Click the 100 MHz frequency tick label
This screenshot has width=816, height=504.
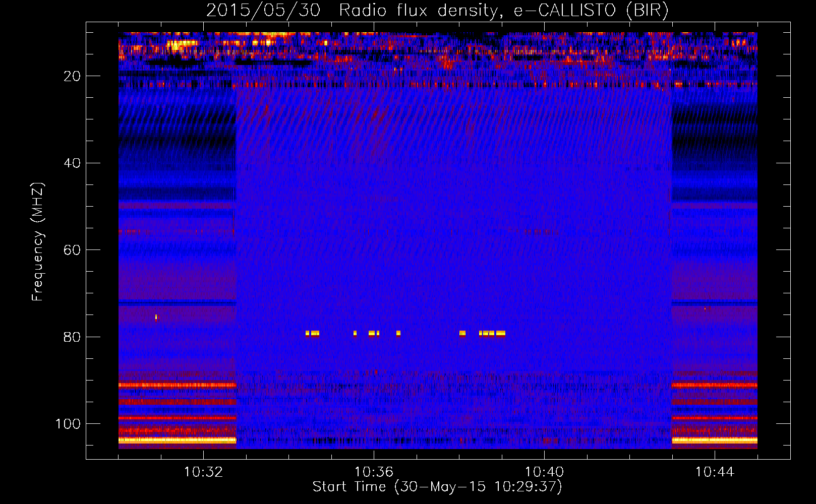[x=68, y=424]
